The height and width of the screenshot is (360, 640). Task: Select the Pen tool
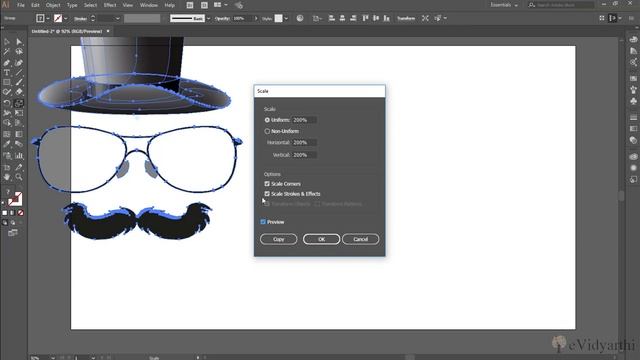(7, 63)
